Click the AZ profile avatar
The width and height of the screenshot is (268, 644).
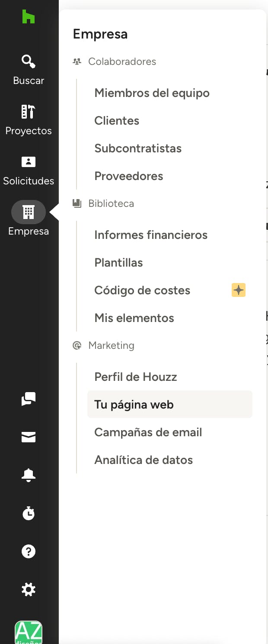coord(29,632)
